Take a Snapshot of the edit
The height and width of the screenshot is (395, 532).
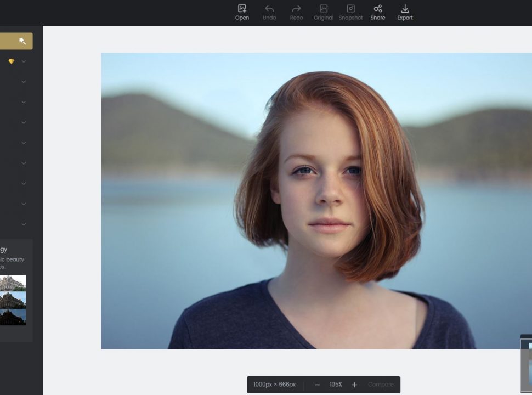(x=350, y=12)
